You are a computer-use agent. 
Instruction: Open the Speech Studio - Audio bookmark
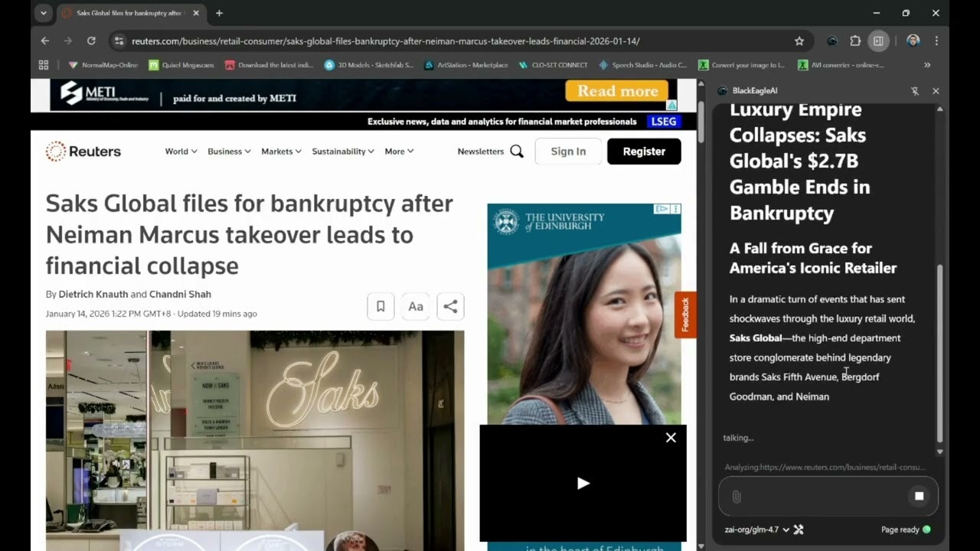[x=643, y=65]
